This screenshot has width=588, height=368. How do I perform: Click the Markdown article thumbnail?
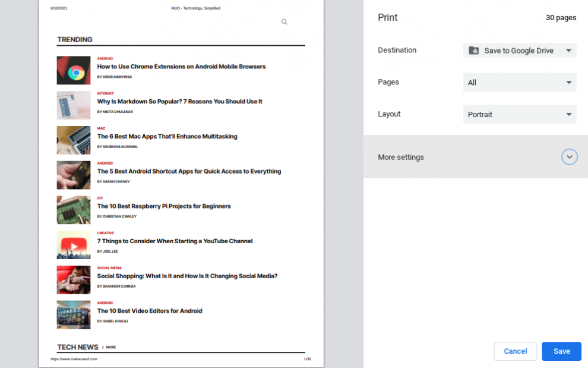[74, 105]
